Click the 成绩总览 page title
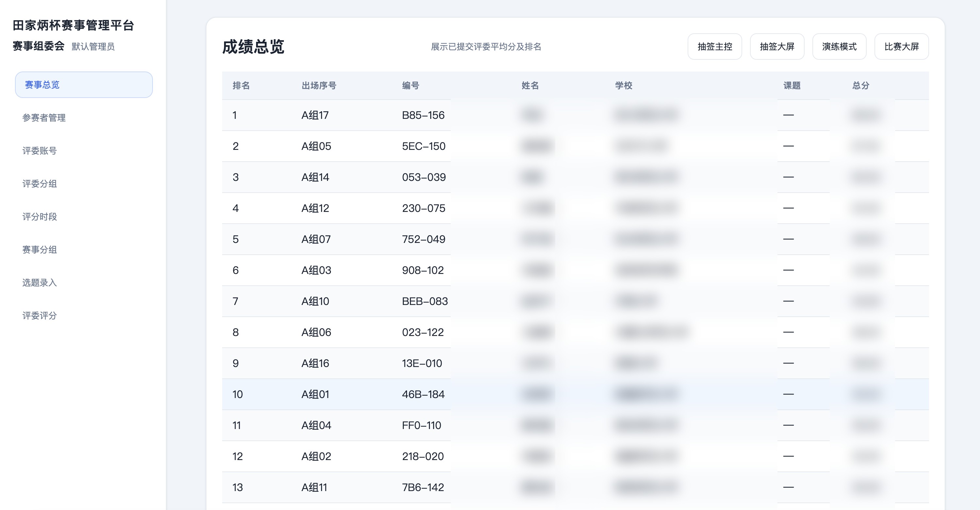The height and width of the screenshot is (510, 980). click(x=253, y=47)
